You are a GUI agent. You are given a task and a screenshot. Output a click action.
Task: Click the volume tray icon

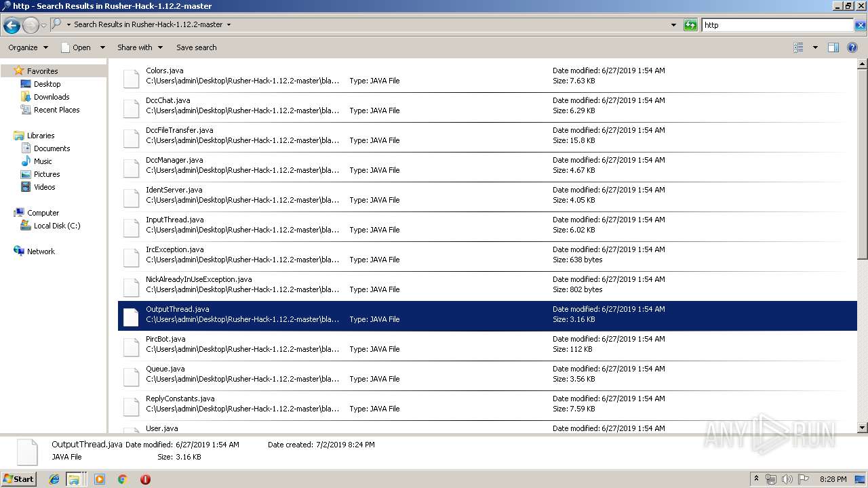click(787, 479)
